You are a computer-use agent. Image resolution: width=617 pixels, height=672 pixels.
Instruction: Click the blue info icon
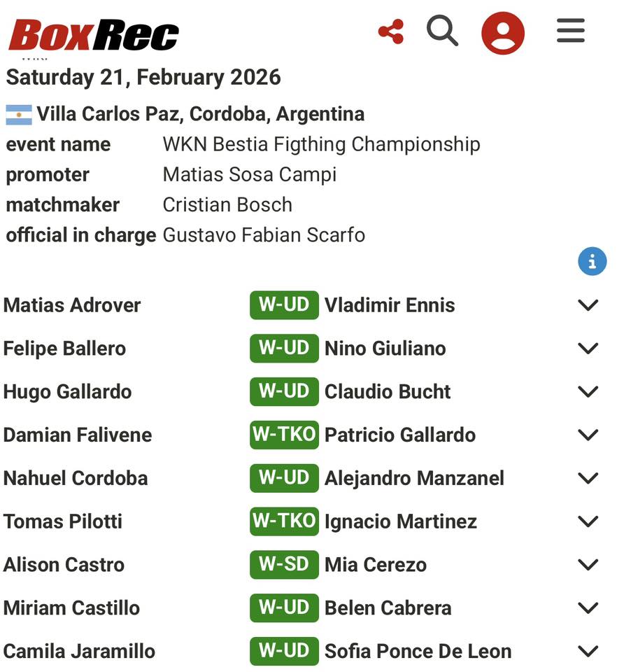(x=592, y=262)
